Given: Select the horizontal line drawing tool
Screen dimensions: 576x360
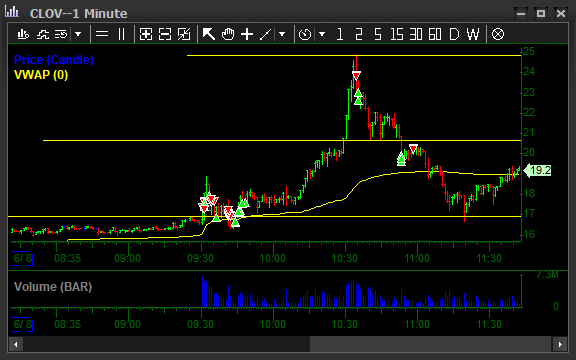Looking at the screenshot, I should click(x=102, y=34).
